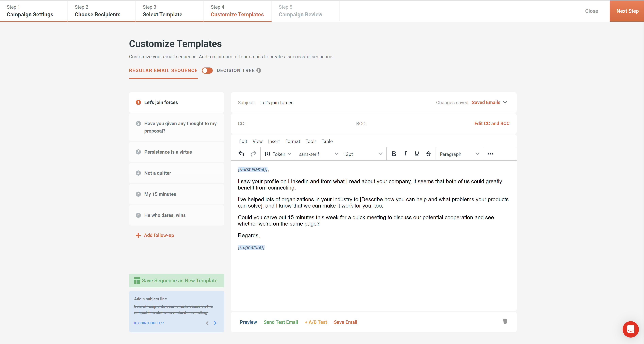This screenshot has height=344, width=644.
Task: Click the Undo icon
Action: coord(241,154)
